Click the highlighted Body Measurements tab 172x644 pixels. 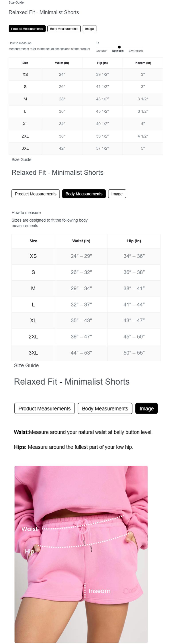tap(84, 194)
